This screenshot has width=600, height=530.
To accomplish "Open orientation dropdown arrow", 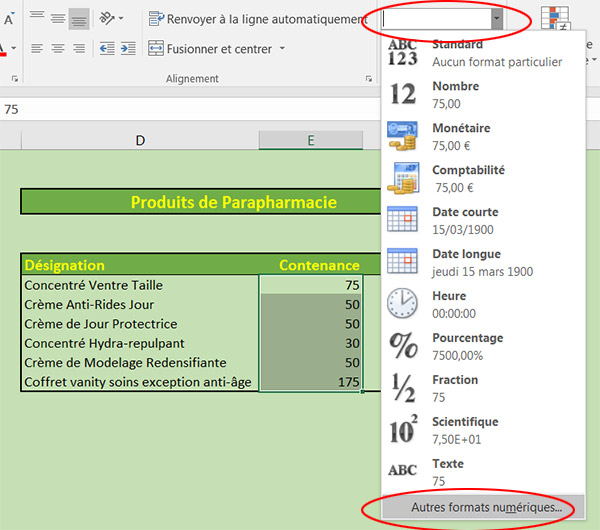I will [x=121, y=18].
